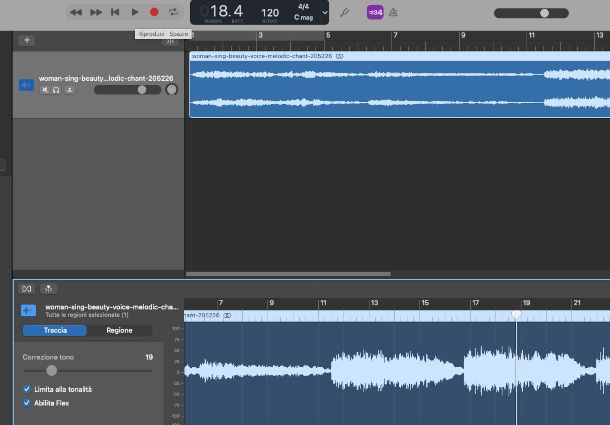This screenshot has width=610, height=425.
Task: Click bar 17 on the editor ruler
Action: [x=475, y=303]
